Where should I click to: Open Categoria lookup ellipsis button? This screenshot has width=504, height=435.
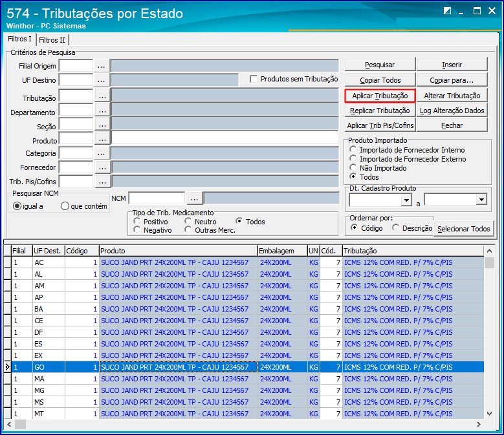(x=101, y=153)
